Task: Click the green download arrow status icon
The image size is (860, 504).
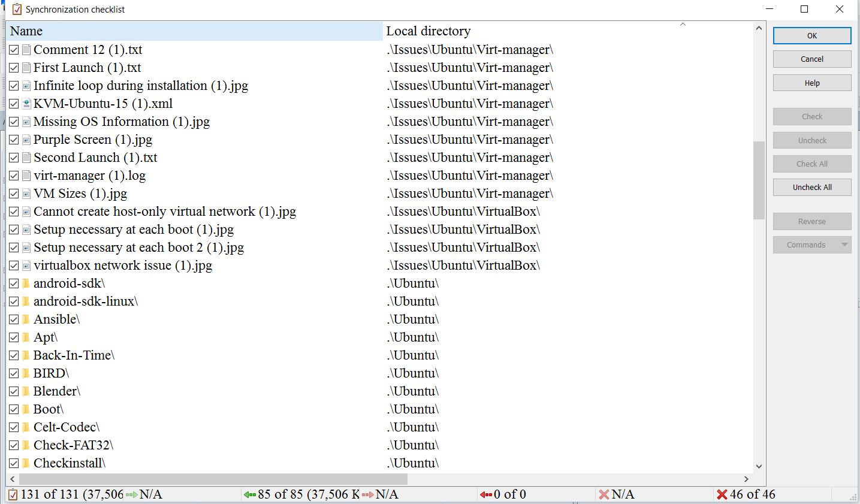Action: point(249,494)
